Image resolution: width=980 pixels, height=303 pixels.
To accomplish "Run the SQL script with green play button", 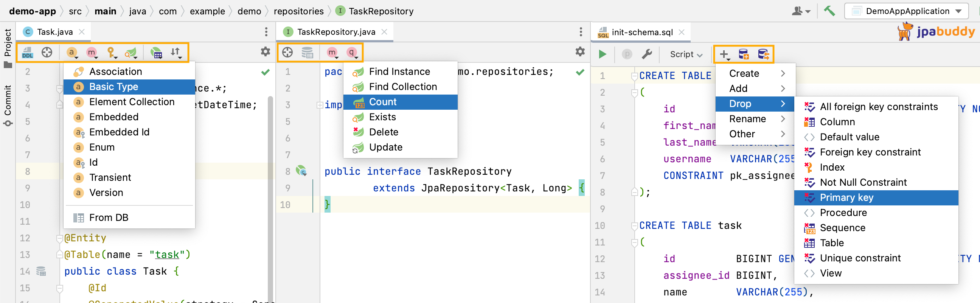I will (x=602, y=54).
